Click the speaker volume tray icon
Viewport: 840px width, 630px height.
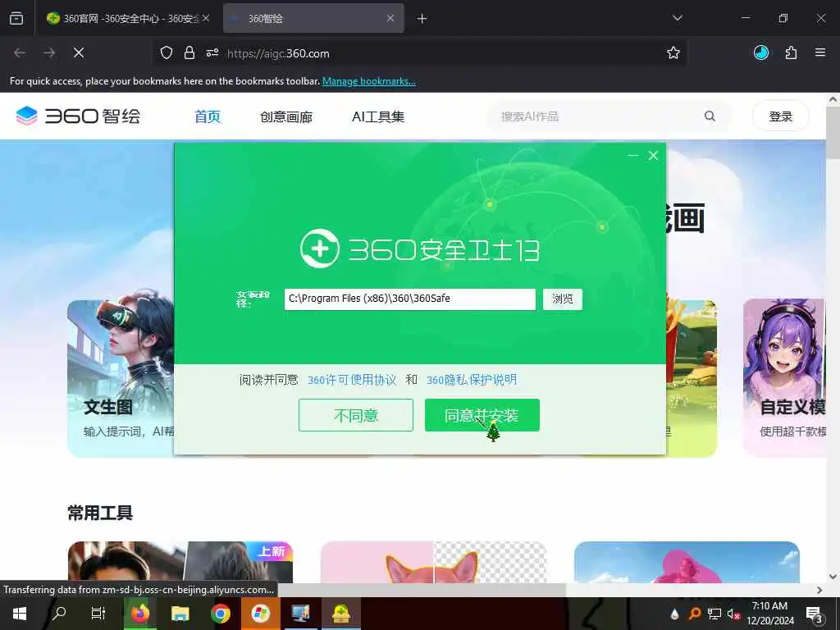(x=733, y=614)
